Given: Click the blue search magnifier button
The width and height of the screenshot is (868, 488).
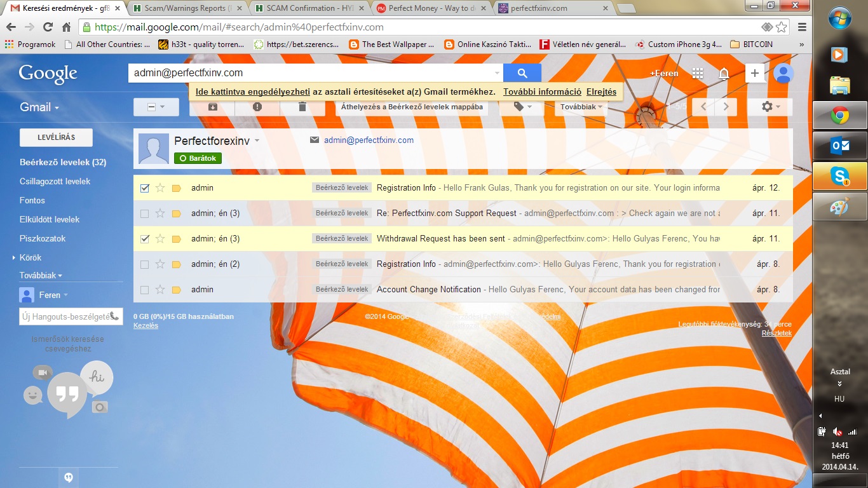Looking at the screenshot, I should [522, 73].
